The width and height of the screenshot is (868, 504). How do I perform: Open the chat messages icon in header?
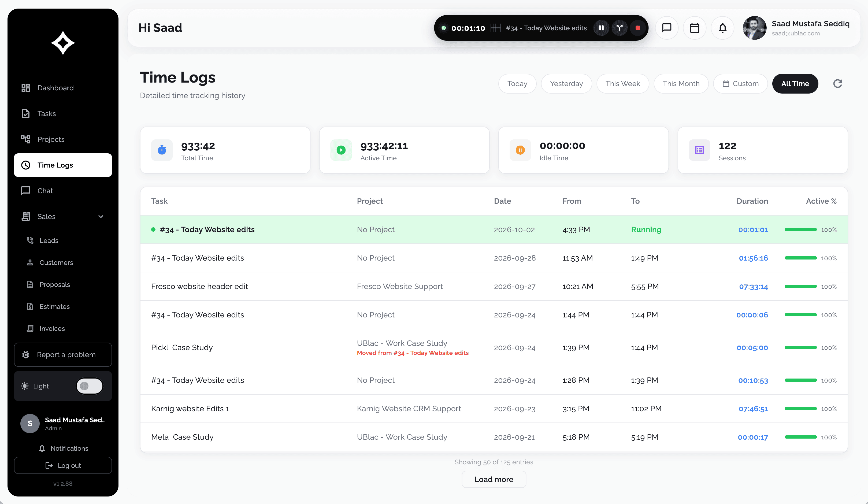667,28
